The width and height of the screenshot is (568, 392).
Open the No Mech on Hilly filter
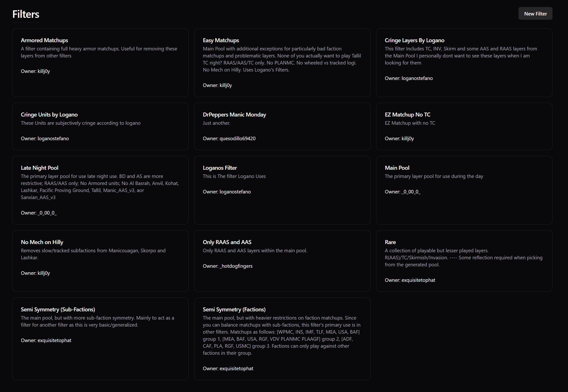100,261
